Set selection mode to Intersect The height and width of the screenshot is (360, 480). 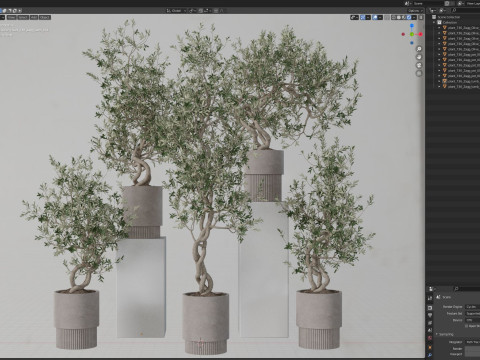[x=20, y=11]
